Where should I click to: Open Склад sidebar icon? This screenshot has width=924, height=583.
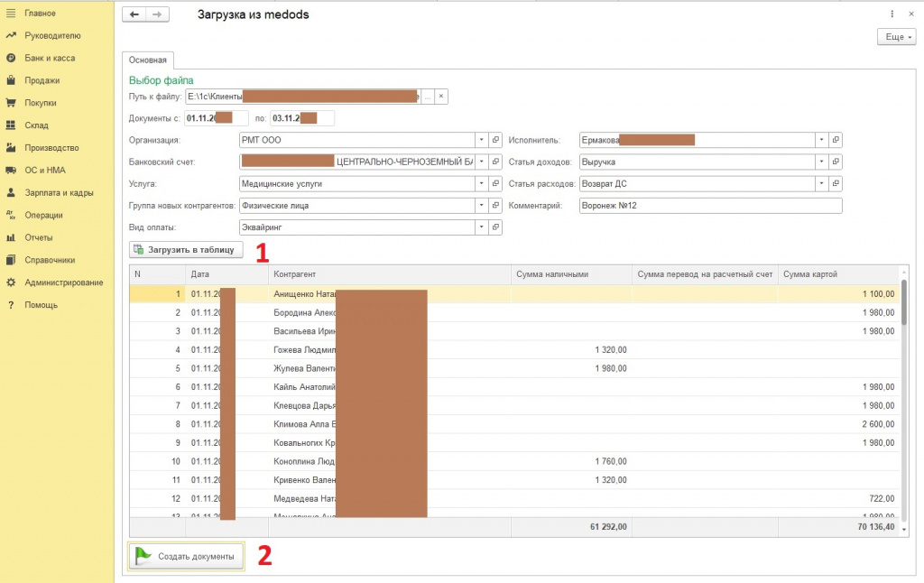pos(11,125)
